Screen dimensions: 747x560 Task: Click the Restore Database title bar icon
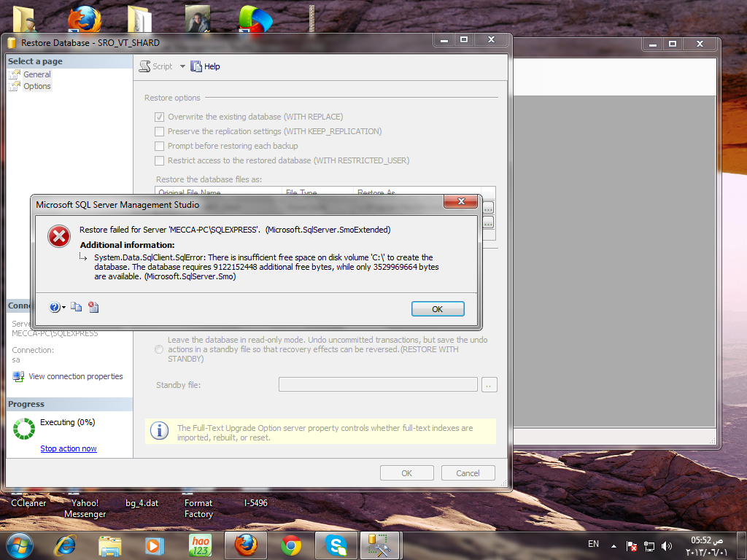click(12, 43)
